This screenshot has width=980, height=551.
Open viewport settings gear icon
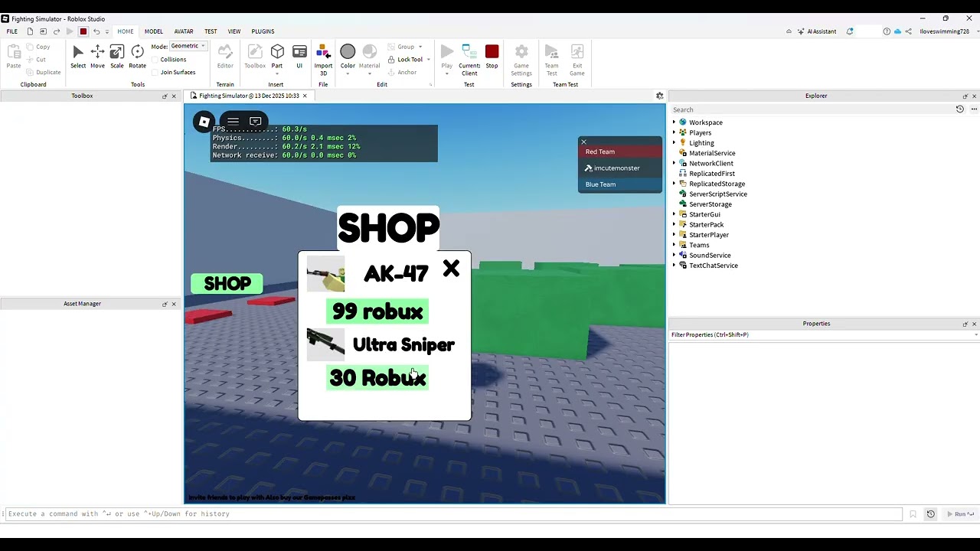tap(659, 96)
